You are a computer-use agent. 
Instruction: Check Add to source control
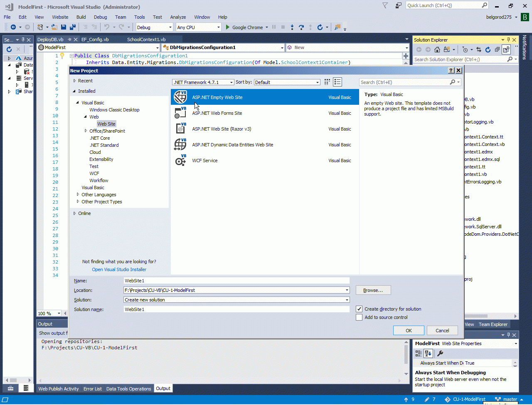(359, 317)
